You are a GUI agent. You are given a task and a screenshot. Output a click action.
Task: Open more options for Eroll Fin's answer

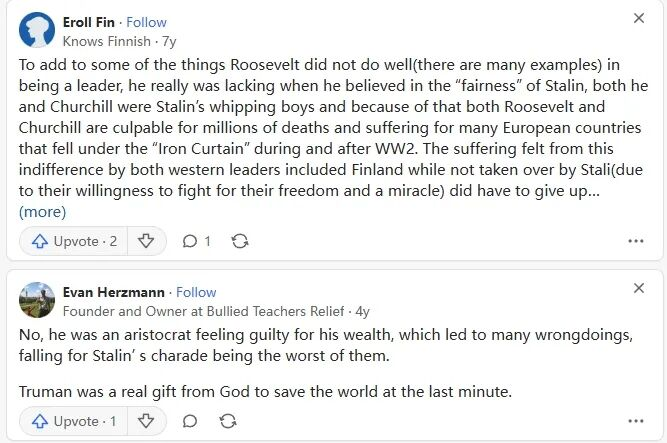point(636,241)
